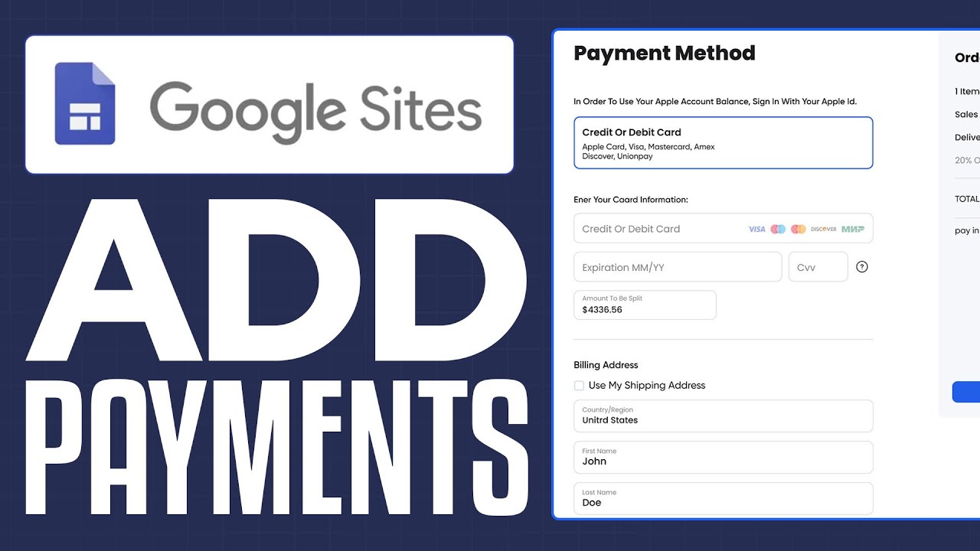
Task: Focus the Credit Or Debit Card number field
Action: (x=724, y=228)
